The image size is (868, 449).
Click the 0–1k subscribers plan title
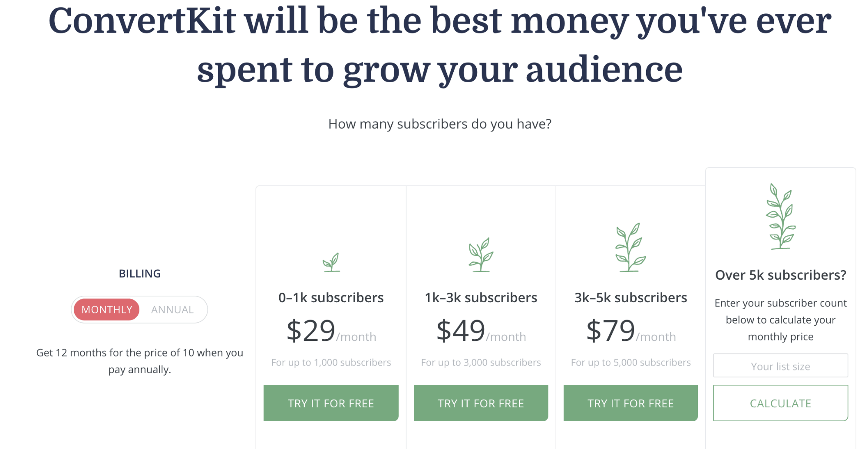coord(331,298)
